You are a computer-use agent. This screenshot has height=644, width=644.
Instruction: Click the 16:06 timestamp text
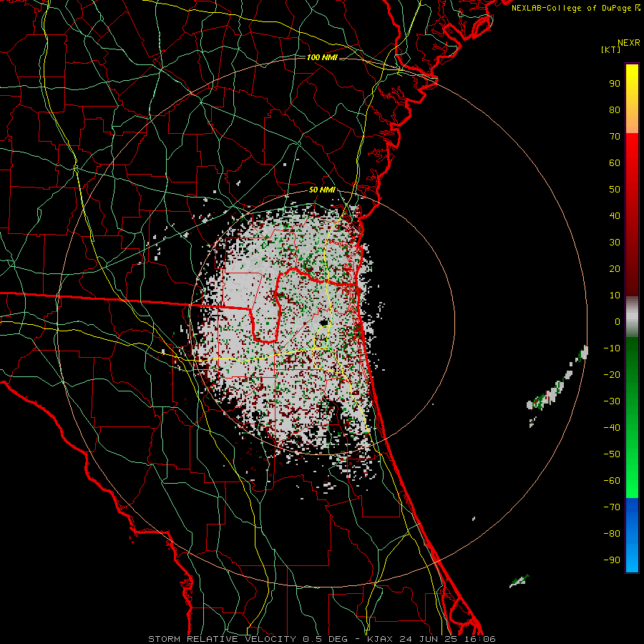tap(480, 639)
